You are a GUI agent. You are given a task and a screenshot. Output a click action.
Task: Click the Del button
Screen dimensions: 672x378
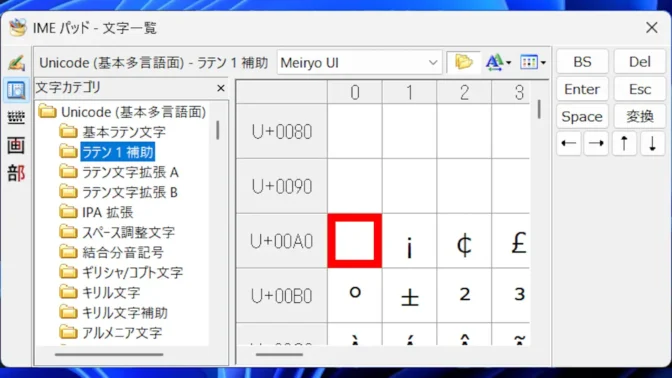pos(639,62)
